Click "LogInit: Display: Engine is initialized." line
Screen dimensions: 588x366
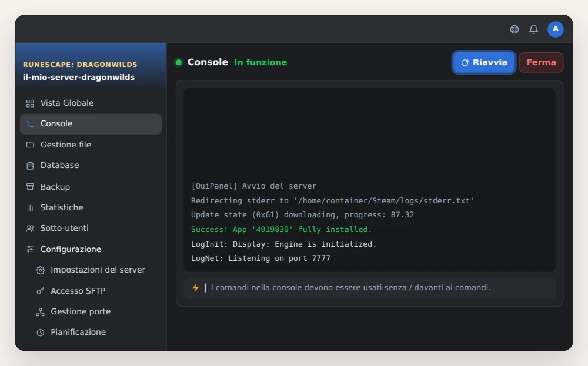283,244
